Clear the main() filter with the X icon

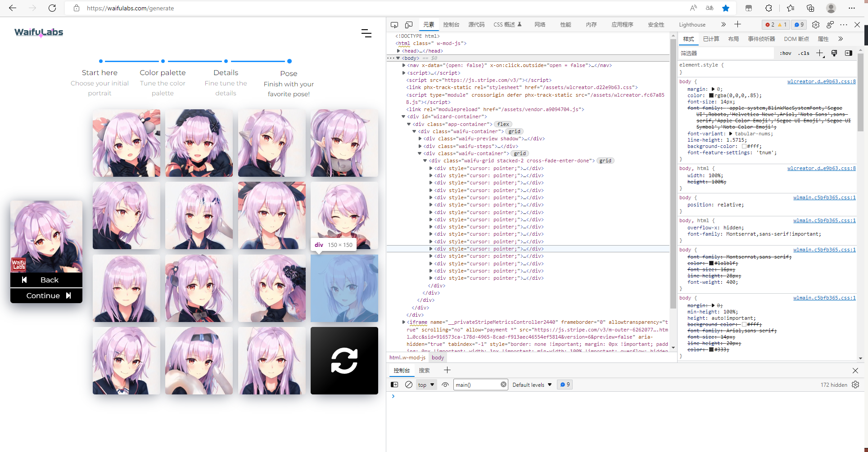coord(503,384)
